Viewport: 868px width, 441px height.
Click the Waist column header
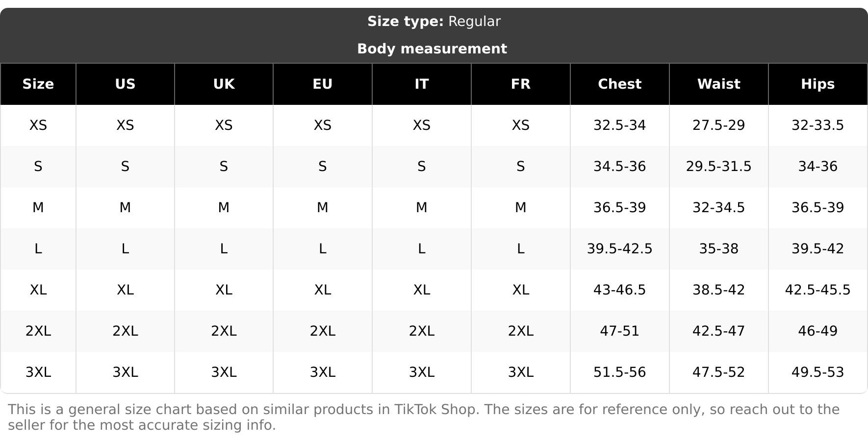(719, 84)
